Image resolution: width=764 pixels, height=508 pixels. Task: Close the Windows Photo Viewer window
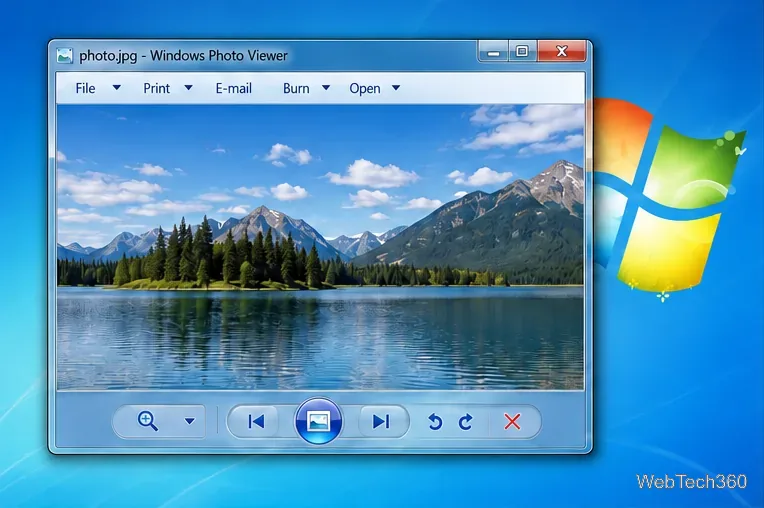click(561, 51)
